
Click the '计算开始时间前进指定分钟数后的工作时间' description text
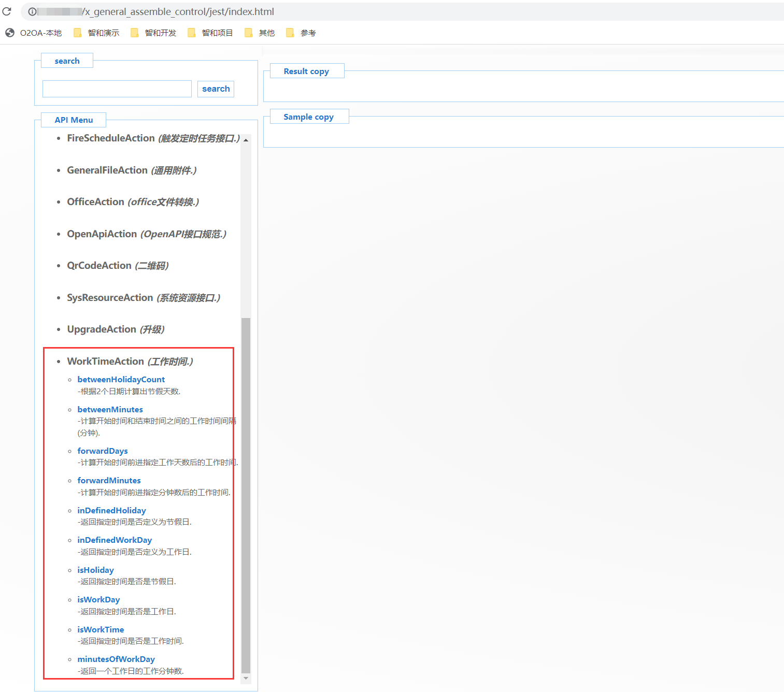(x=154, y=493)
